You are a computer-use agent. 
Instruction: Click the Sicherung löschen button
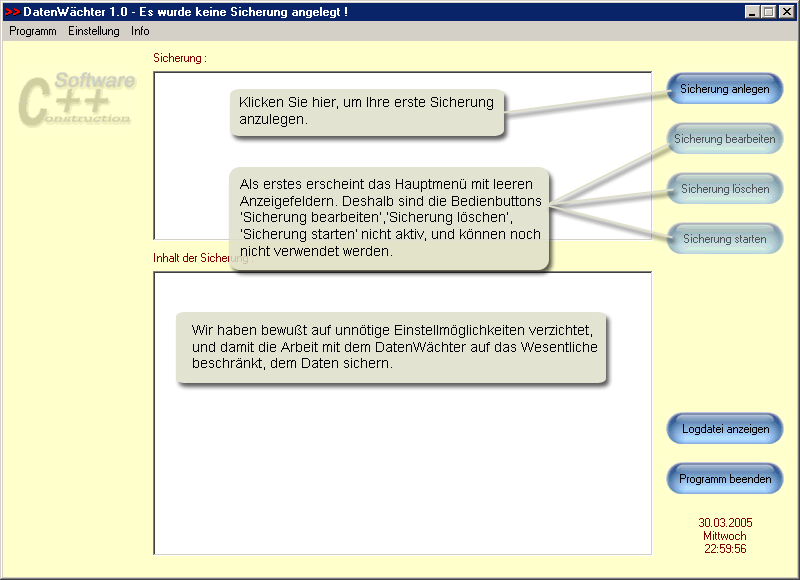pos(725,189)
